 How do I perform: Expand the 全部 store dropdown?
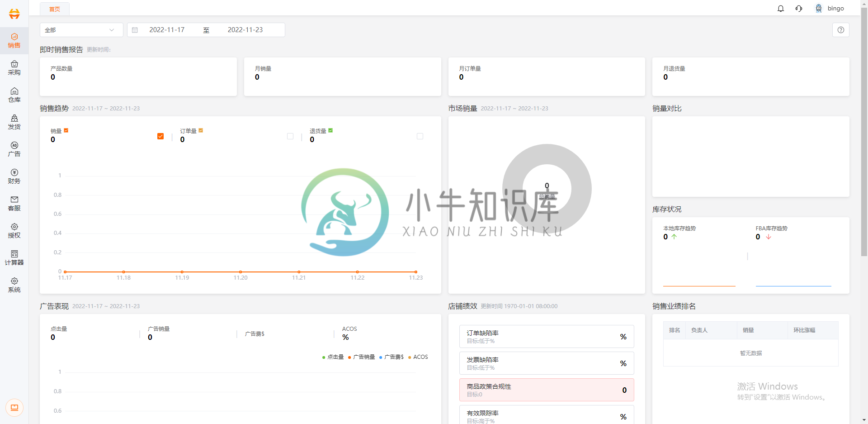[x=81, y=30]
